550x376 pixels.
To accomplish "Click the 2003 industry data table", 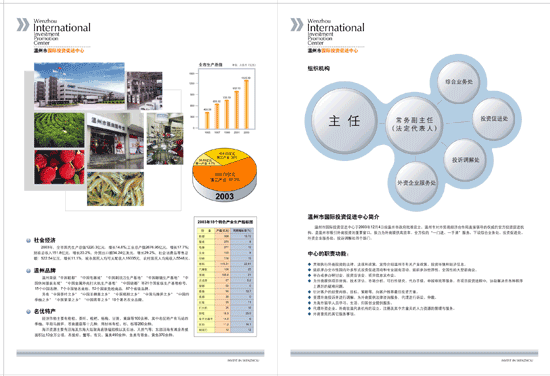I will pos(226,276).
